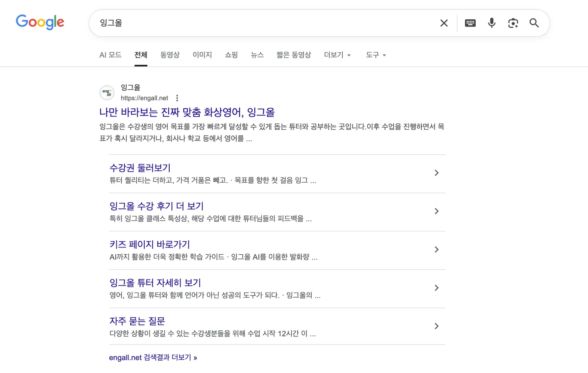This screenshot has width=588, height=373.
Task: Click the engall favicon next to the result
Action: [x=107, y=93]
